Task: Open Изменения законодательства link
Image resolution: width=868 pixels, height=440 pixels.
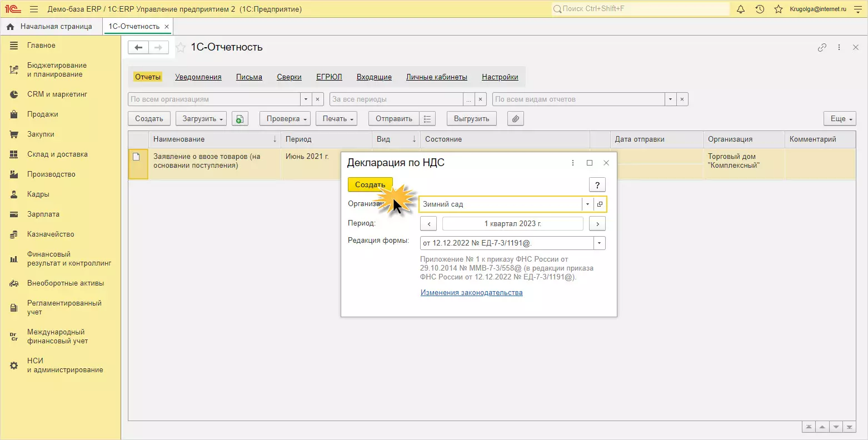Action: [x=472, y=293]
